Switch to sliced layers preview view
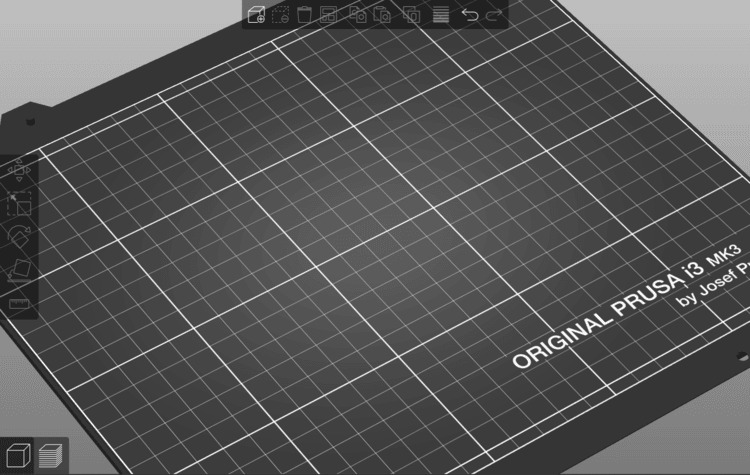 point(51,455)
